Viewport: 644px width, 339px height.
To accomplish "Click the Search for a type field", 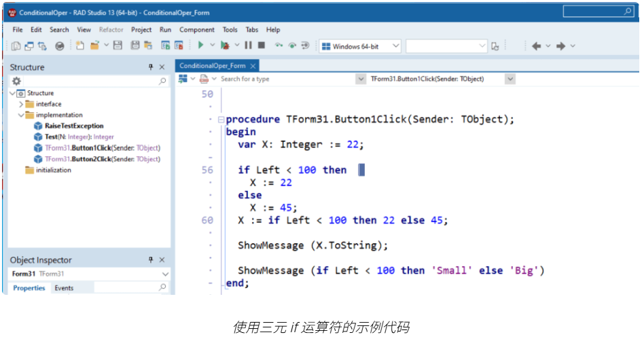I will click(x=285, y=79).
